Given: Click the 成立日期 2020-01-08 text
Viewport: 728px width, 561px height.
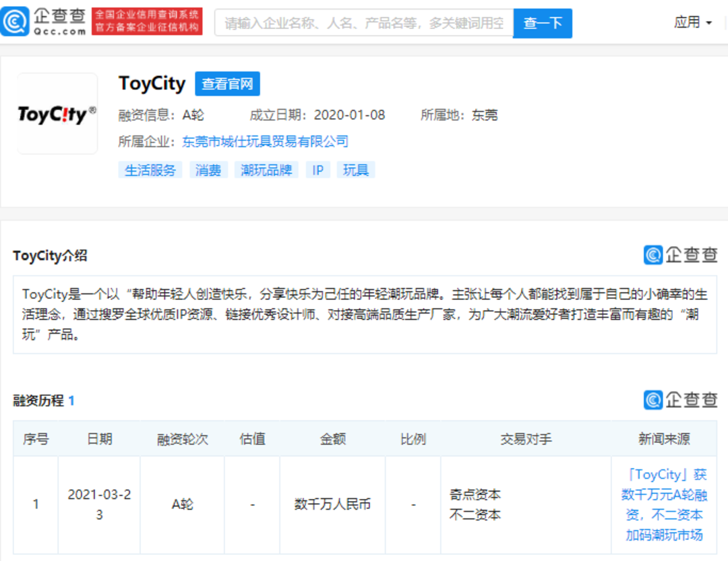Looking at the screenshot, I should click(317, 115).
